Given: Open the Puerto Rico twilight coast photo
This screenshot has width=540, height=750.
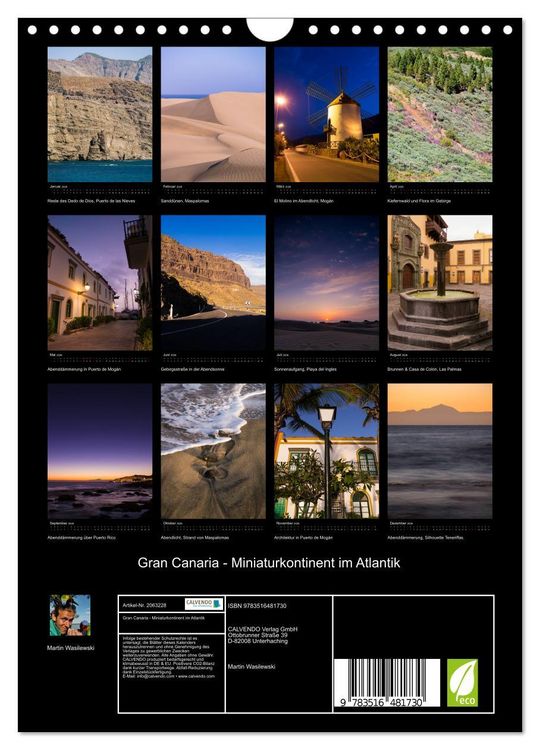Looking at the screenshot, I should (100, 451).
